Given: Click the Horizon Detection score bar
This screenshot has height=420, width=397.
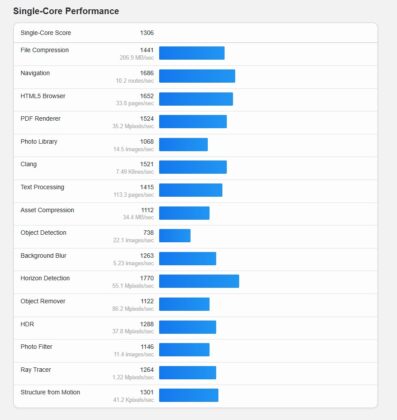Looking at the screenshot, I should pyautogui.click(x=199, y=281).
